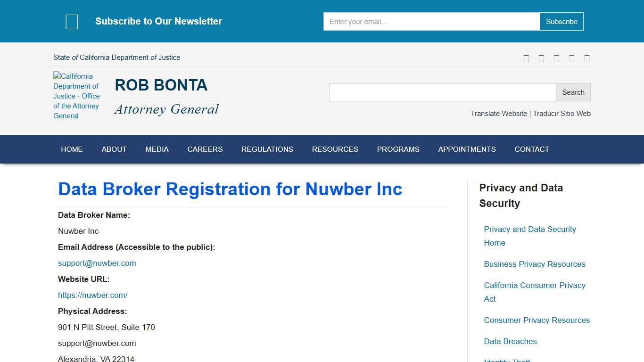Click the first social media icon in header
This screenshot has width=644, height=362.
point(526,58)
